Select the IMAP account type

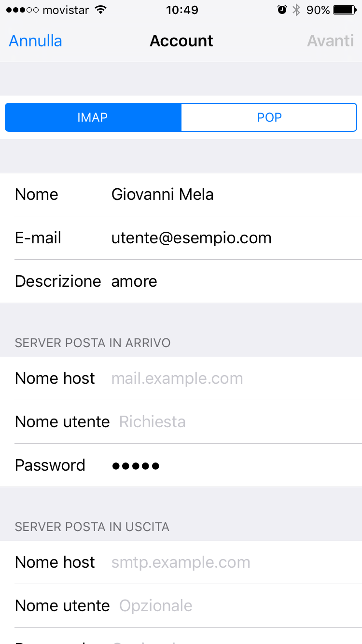(93, 117)
